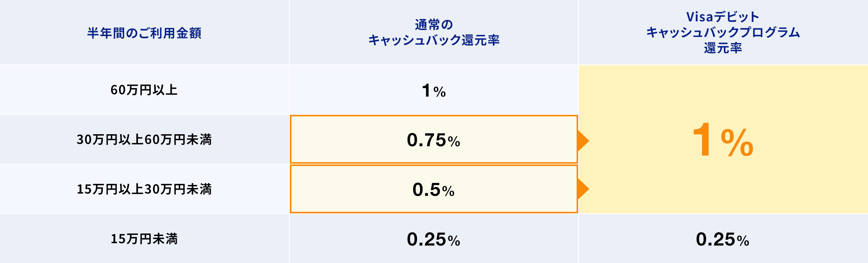The image size is (868, 263).
Task: Click 還元率 text in the third header
Action: pos(723,48)
